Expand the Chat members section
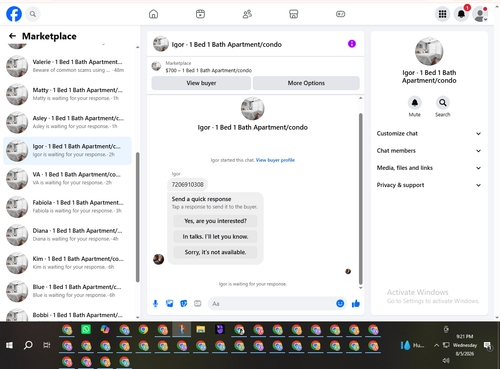This screenshot has width=500, height=369. pos(429,151)
